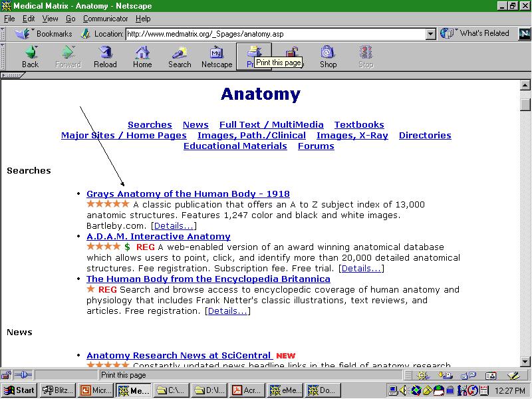Open the A.D.A.M. Interactive Anatomy link

(x=158, y=236)
